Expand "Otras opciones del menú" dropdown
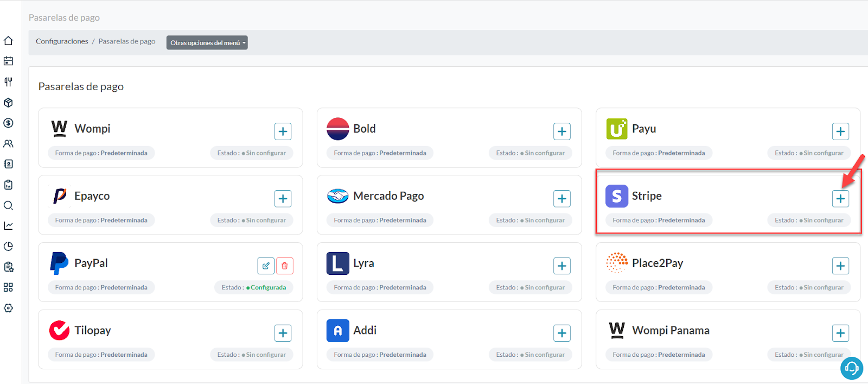Viewport: 868px width, 384px height. (207, 43)
